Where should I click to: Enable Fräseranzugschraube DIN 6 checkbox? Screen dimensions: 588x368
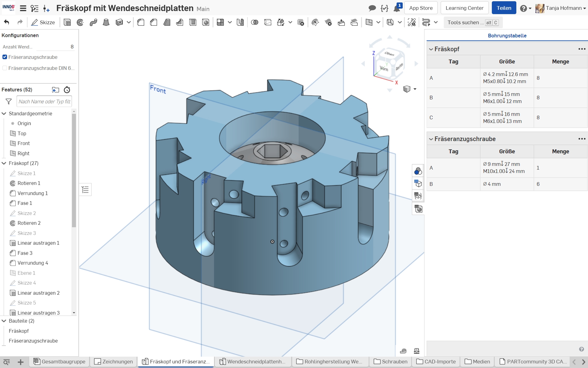pyautogui.click(x=5, y=68)
